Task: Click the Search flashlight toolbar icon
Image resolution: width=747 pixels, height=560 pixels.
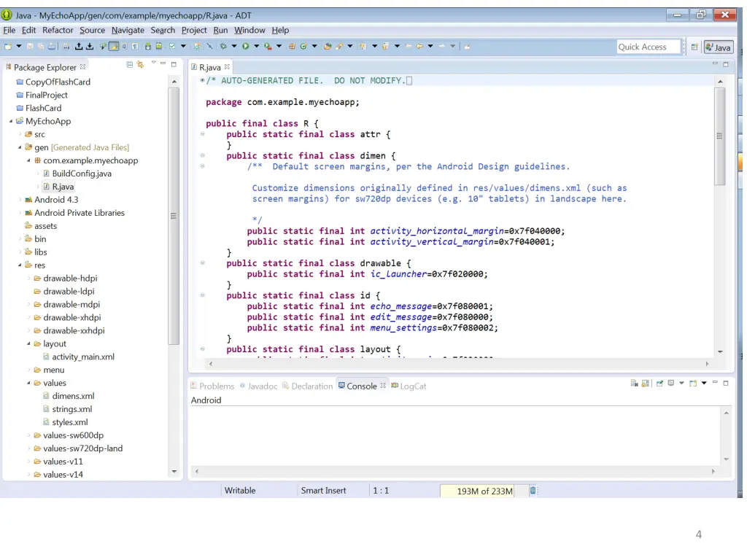Action: click(338, 46)
